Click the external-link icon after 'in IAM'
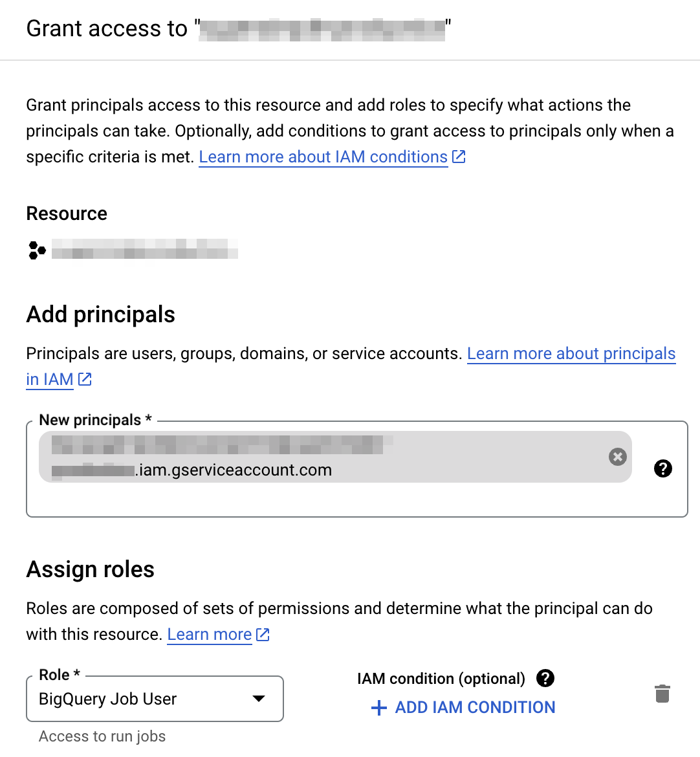700x757 pixels. pos(85,379)
